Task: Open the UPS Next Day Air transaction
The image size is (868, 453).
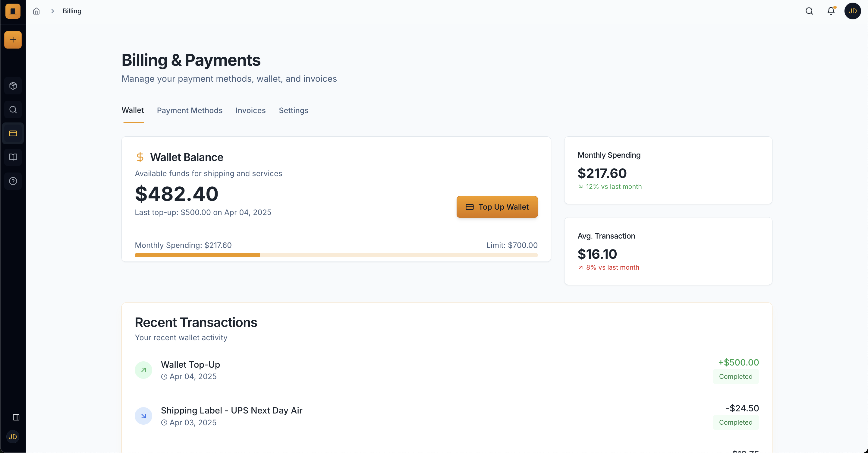Action: (x=446, y=416)
